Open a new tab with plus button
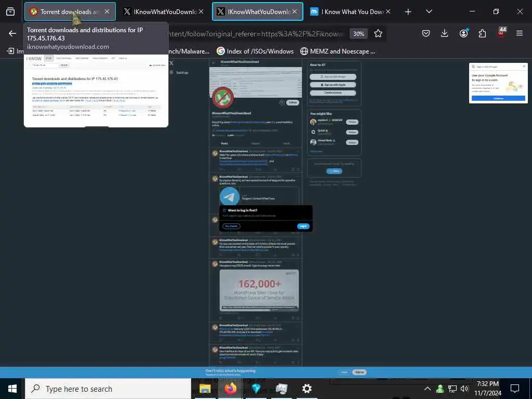 pos(408,12)
